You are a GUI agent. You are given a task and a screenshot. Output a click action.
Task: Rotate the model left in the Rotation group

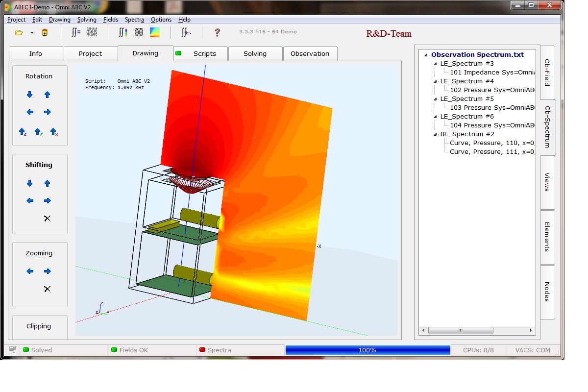pyautogui.click(x=30, y=112)
